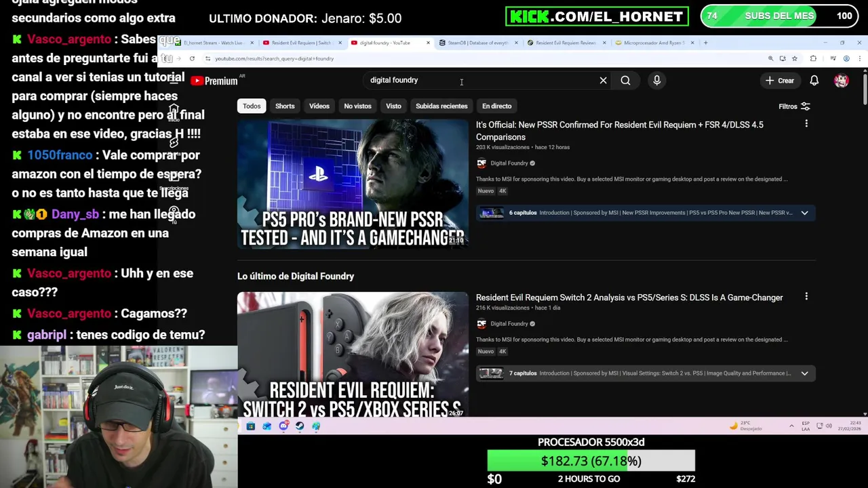Click the Nuevo badge on Switch 2 video

(x=486, y=351)
